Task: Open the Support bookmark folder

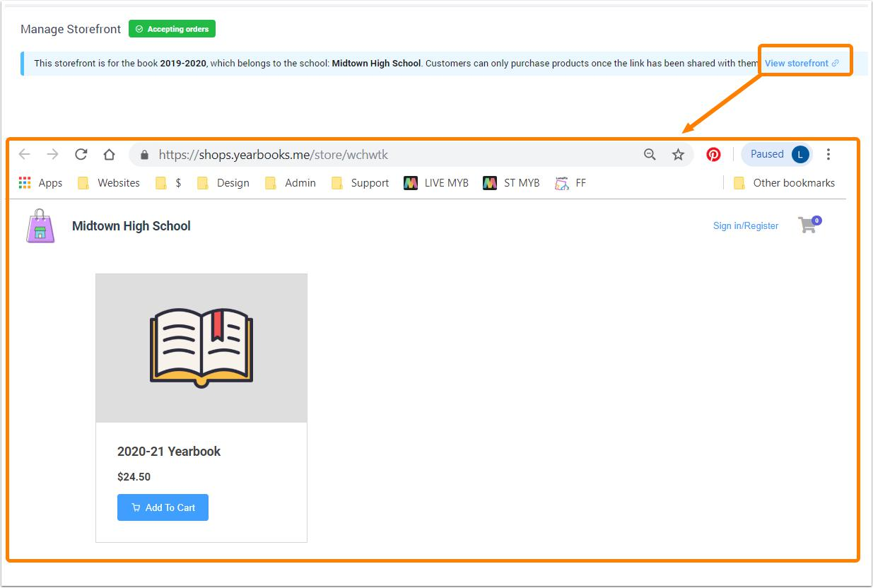Action: point(360,183)
